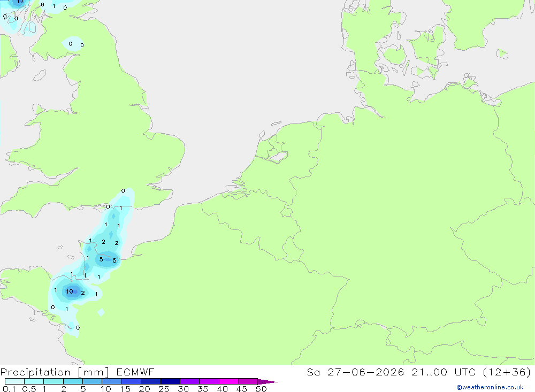
Task: Select the 12 precipitation value on the map
Action: [20, 2]
